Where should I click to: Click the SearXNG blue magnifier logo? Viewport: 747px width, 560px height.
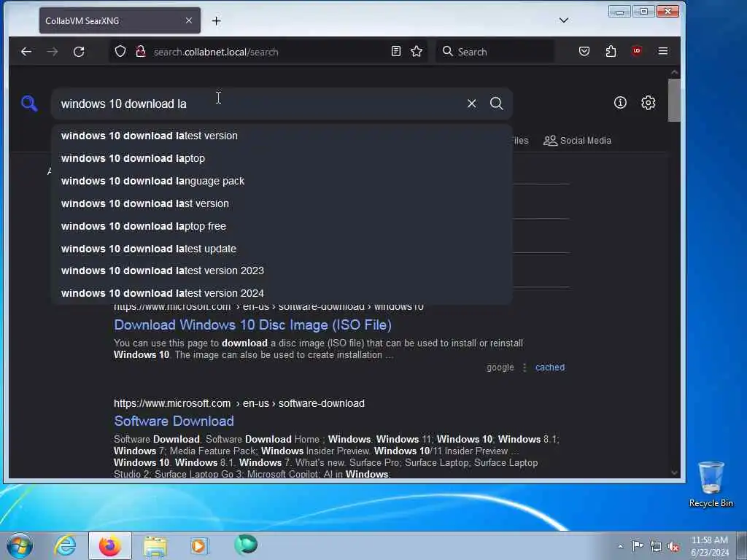tap(29, 104)
